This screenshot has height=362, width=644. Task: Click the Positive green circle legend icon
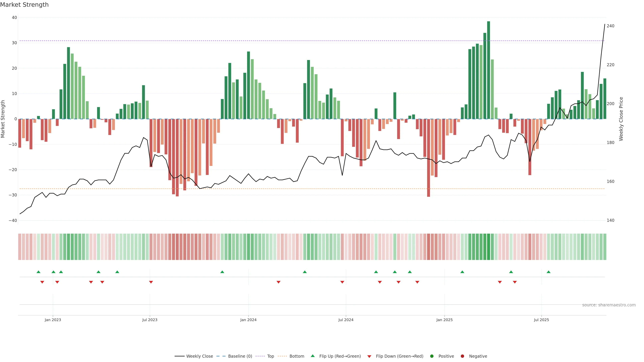pos(432,356)
